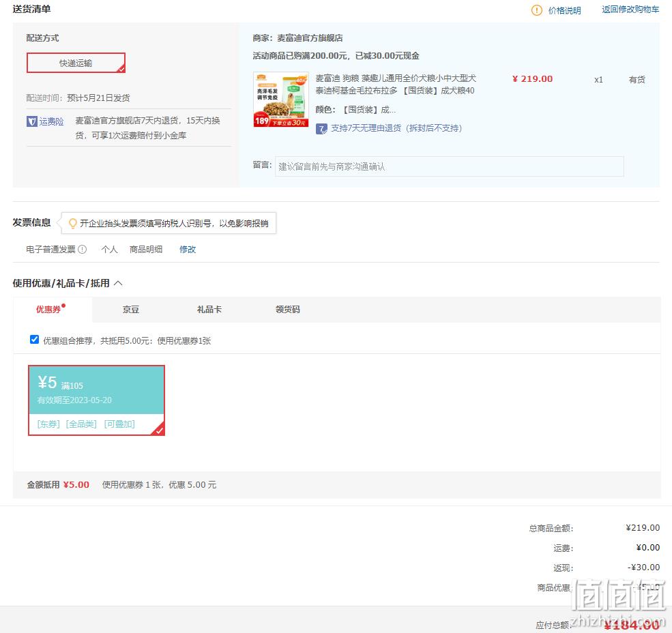672x633 pixels.
Task: Click the product title 麦富迪 狗粮 藻趣儿
Action: pos(396,85)
